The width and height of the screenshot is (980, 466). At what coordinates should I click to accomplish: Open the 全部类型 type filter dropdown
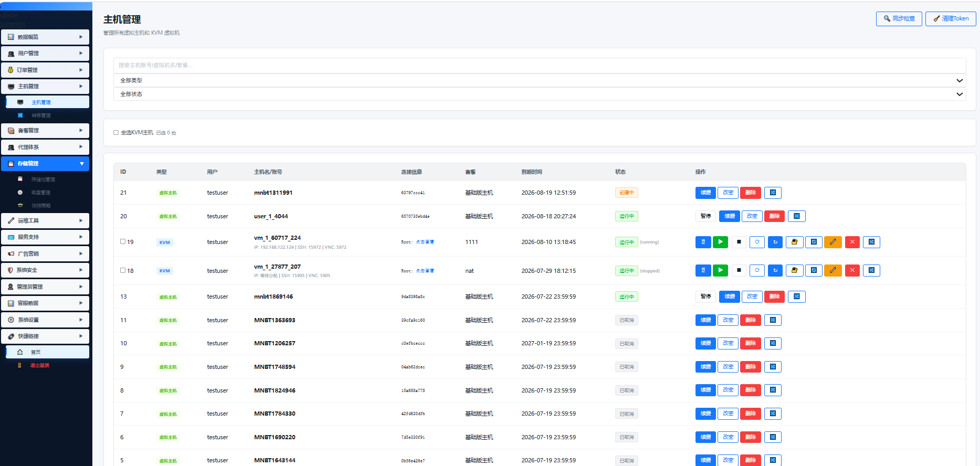coord(540,80)
